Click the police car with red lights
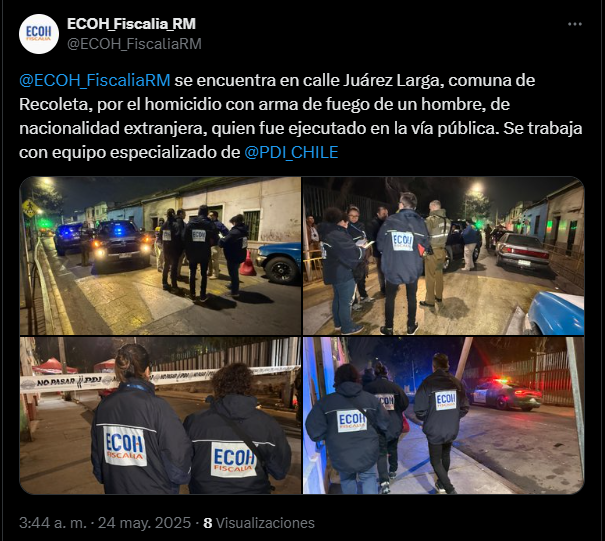The image size is (605, 541). [x=503, y=393]
